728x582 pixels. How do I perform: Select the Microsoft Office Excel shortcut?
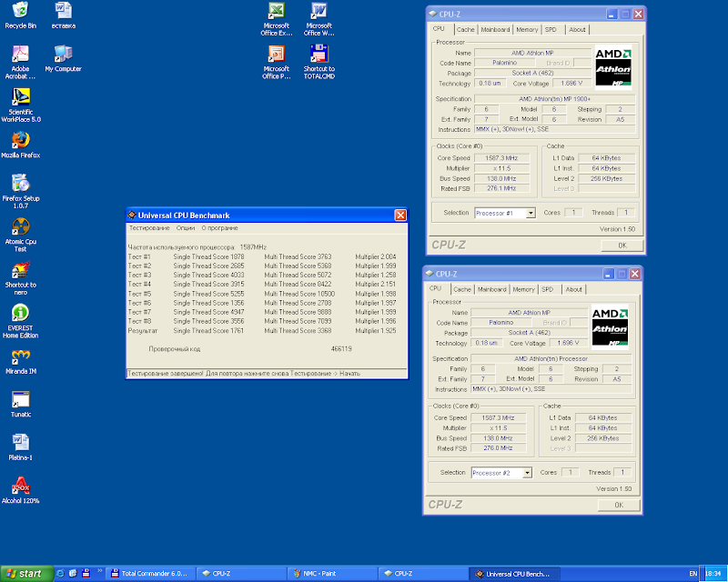coord(277,19)
